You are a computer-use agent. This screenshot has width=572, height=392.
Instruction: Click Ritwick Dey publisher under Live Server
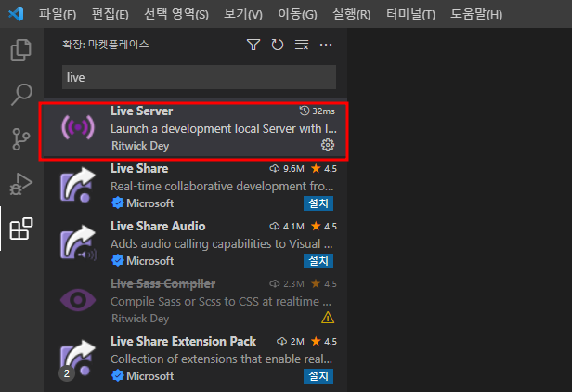point(140,146)
